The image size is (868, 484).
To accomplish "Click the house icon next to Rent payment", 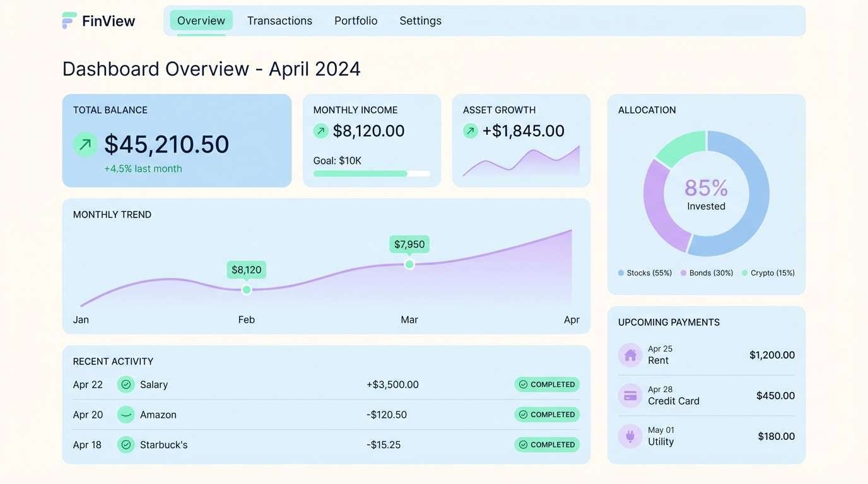I will point(630,355).
